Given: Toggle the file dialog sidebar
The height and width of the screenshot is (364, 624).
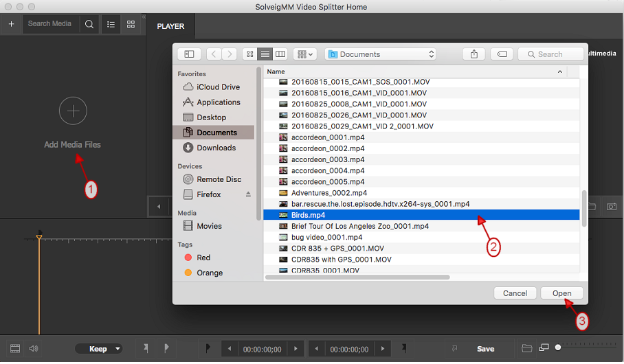Looking at the screenshot, I should pos(189,54).
